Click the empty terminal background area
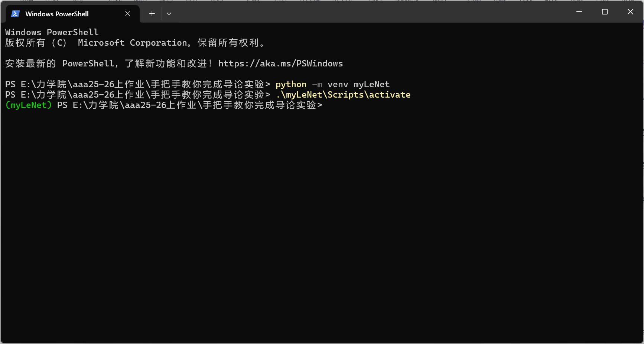The width and height of the screenshot is (644, 344). pyautogui.click(x=319, y=223)
